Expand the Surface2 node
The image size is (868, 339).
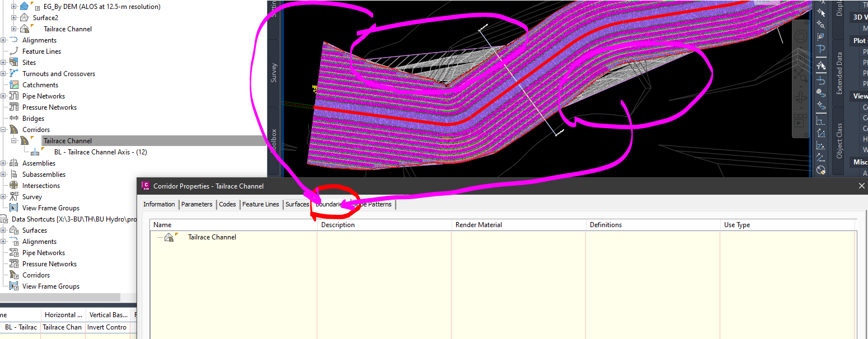(x=12, y=17)
